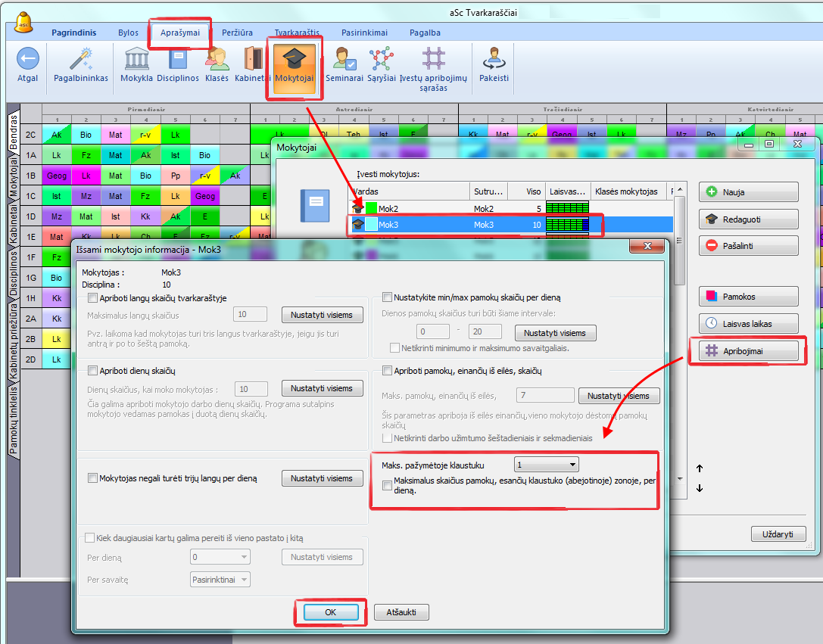Open the Bylos ribbon tab

click(128, 33)
